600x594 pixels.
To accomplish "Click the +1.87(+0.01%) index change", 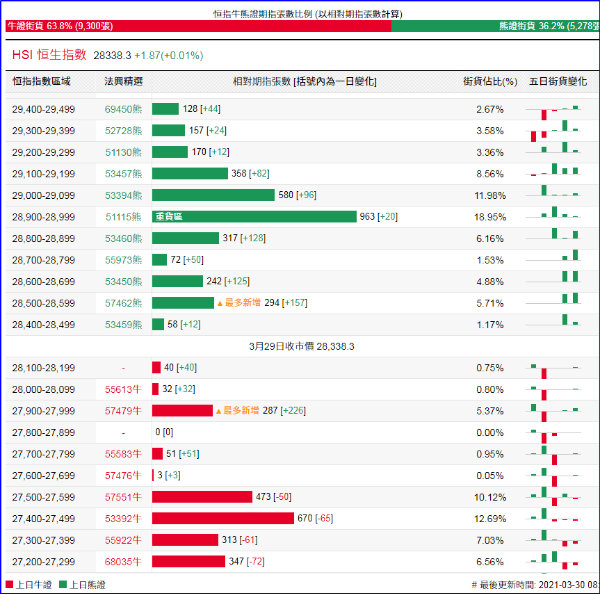I will (x=169, y=55).
